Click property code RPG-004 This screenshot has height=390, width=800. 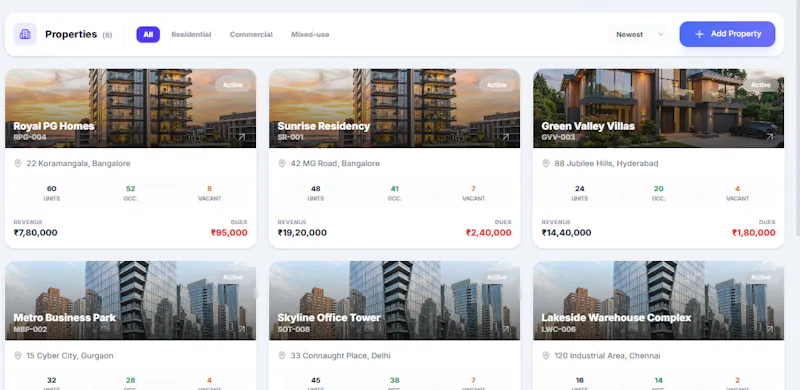coord(30,137)
